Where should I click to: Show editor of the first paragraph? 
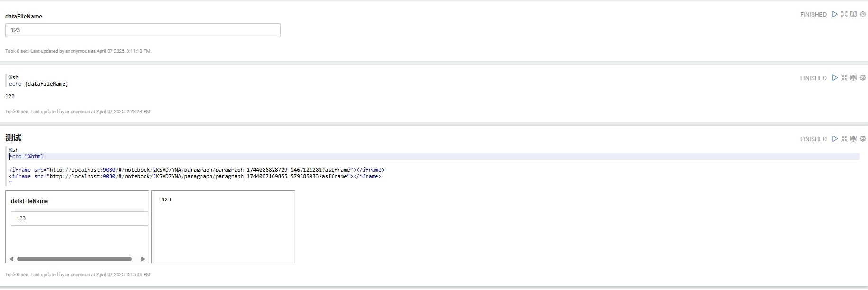[844, 14]
